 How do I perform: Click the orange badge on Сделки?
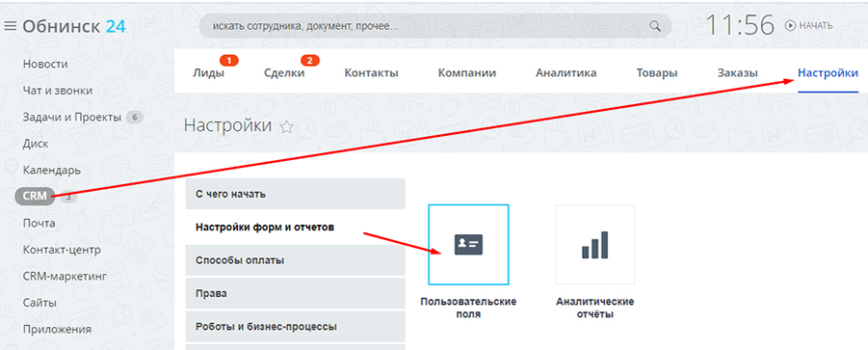point(310,60)
